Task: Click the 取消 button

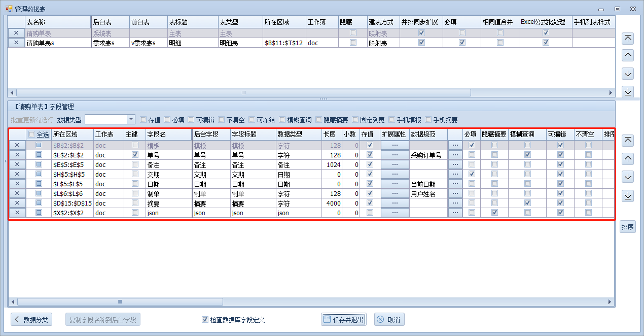Action: [x=389, y=320]
